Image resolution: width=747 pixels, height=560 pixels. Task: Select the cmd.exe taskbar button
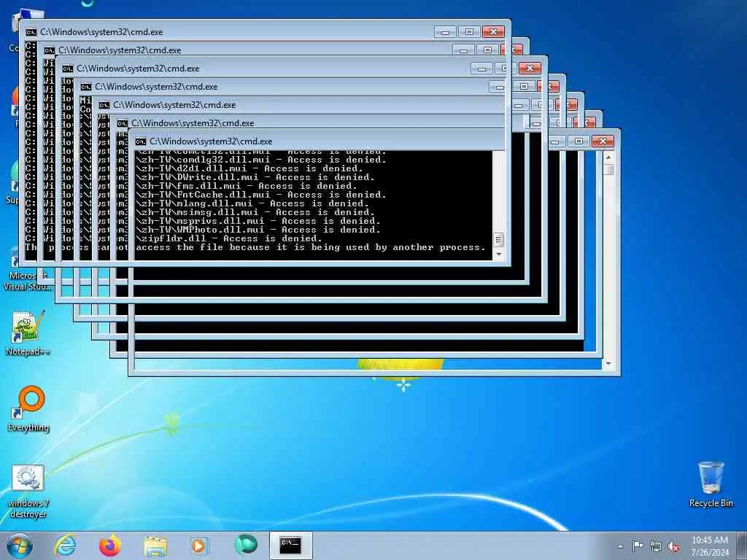click(290, 545)
